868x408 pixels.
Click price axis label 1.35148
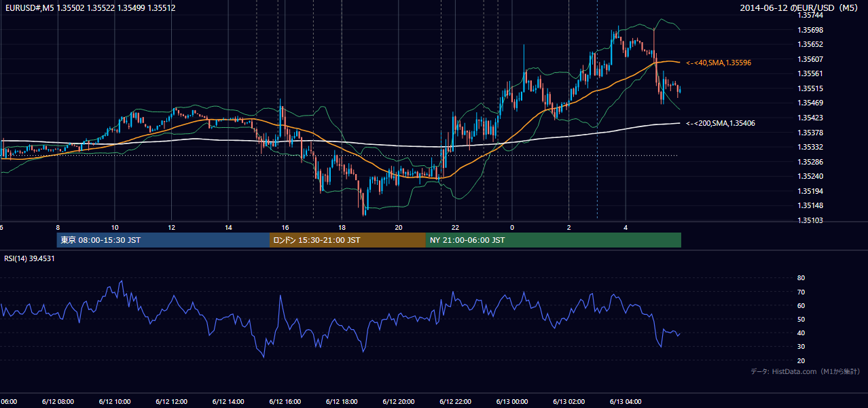pos(810,205)
